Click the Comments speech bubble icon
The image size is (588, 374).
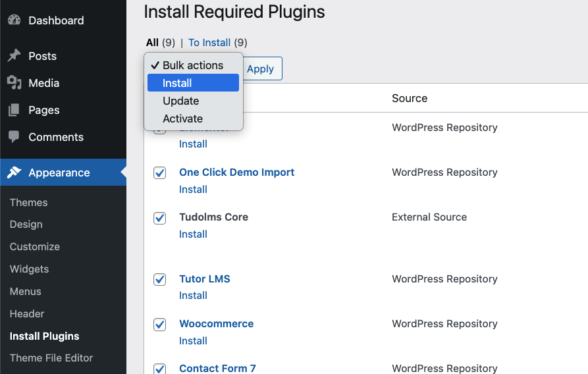14,137
